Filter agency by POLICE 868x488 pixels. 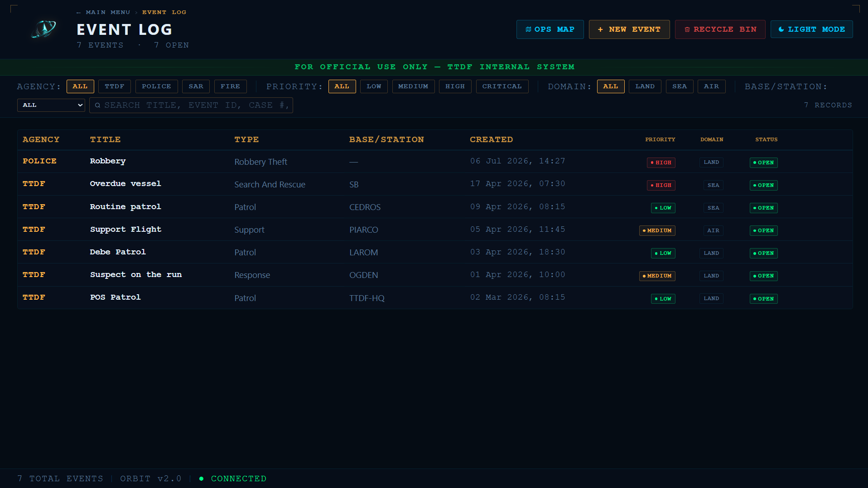pyautogui.click(x=156, y=86)
